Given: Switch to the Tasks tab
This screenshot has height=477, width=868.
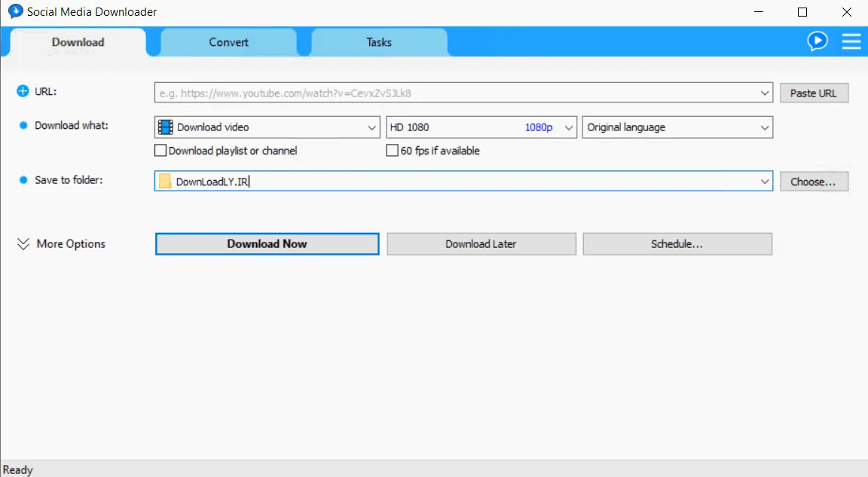Looking at the screenshot, I should (x=379, y=42).
